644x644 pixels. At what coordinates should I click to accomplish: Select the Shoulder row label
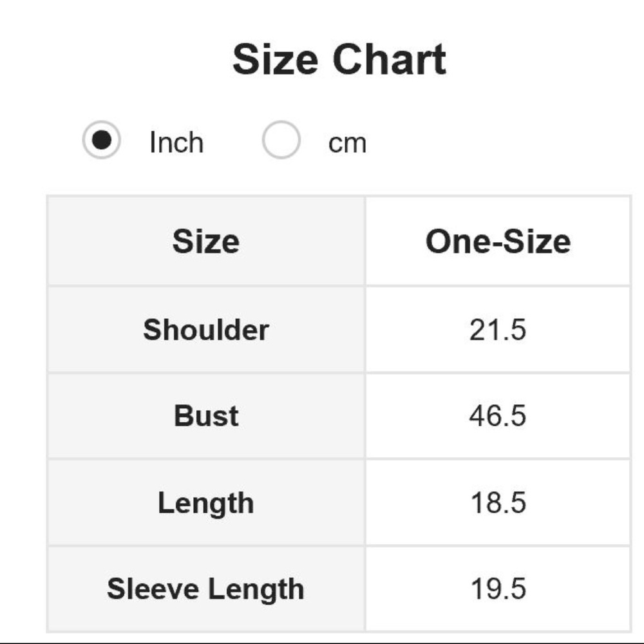pyautogui.click(x=206, y=330)
